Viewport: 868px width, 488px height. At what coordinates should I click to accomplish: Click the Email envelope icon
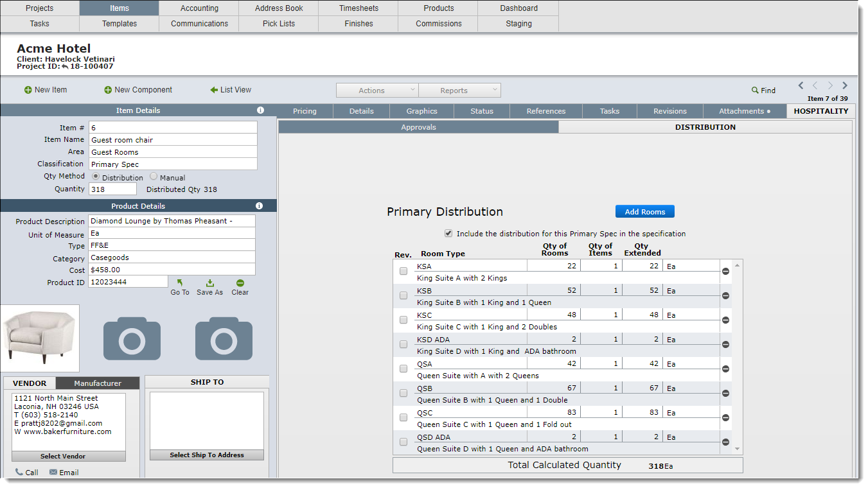pos(53,472)
